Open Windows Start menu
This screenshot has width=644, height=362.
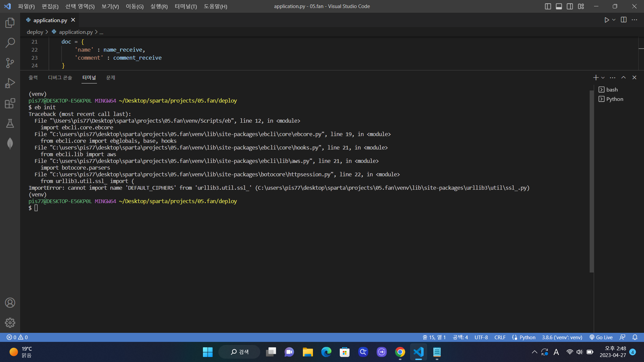[x=208, y=352]
